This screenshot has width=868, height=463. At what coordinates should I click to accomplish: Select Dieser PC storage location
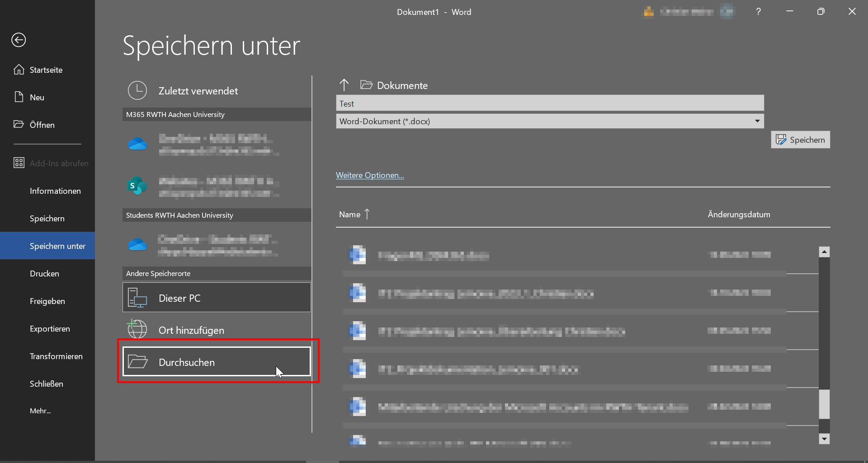click(217, 298)
